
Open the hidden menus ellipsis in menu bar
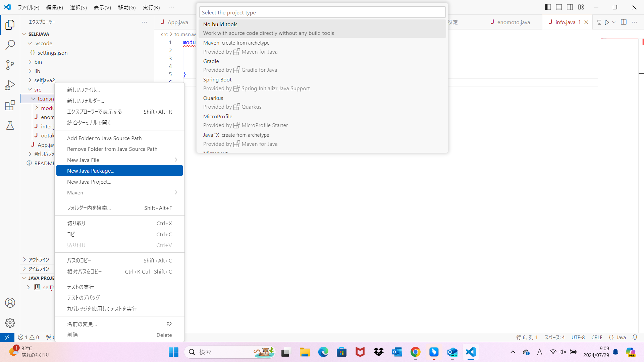171,7
